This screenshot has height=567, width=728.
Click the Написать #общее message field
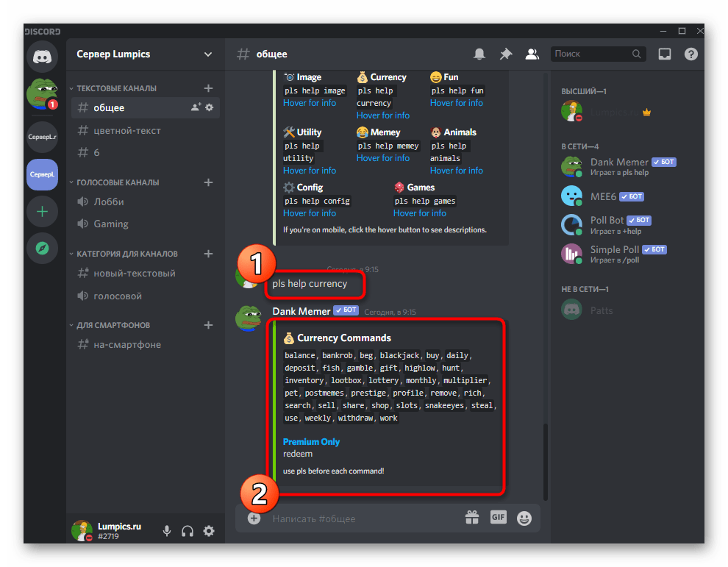pyautogui.click(x=360, y=518)
